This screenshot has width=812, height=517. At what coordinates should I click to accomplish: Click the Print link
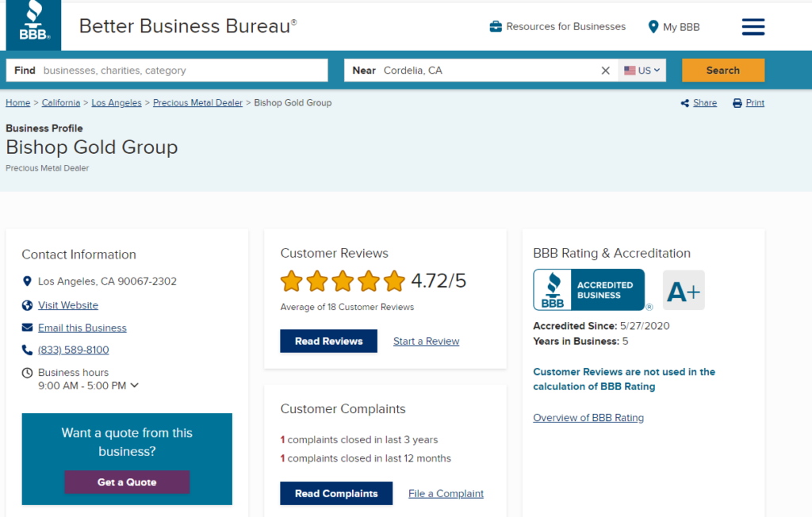tap(755, 102)
